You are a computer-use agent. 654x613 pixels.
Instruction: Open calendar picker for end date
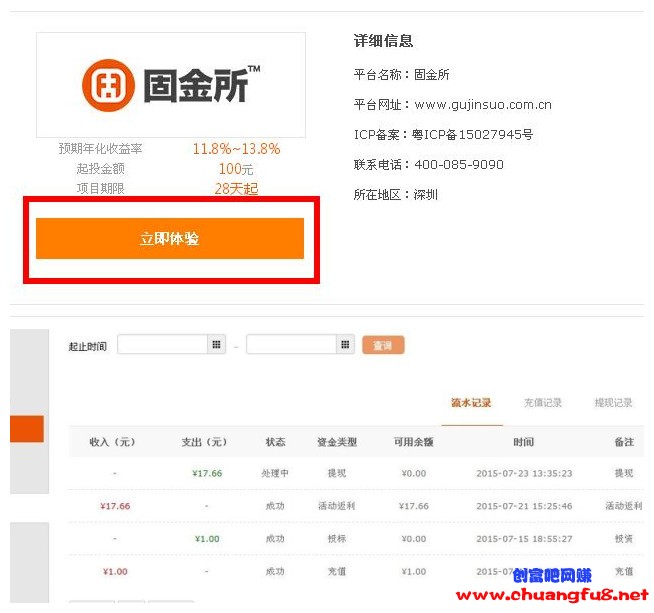[345, 344]
